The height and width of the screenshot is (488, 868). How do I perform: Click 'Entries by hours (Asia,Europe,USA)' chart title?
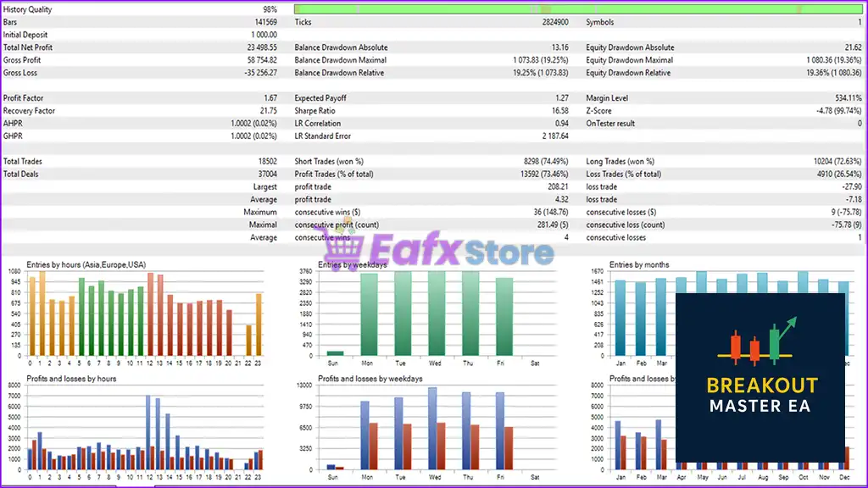point(86,265)
